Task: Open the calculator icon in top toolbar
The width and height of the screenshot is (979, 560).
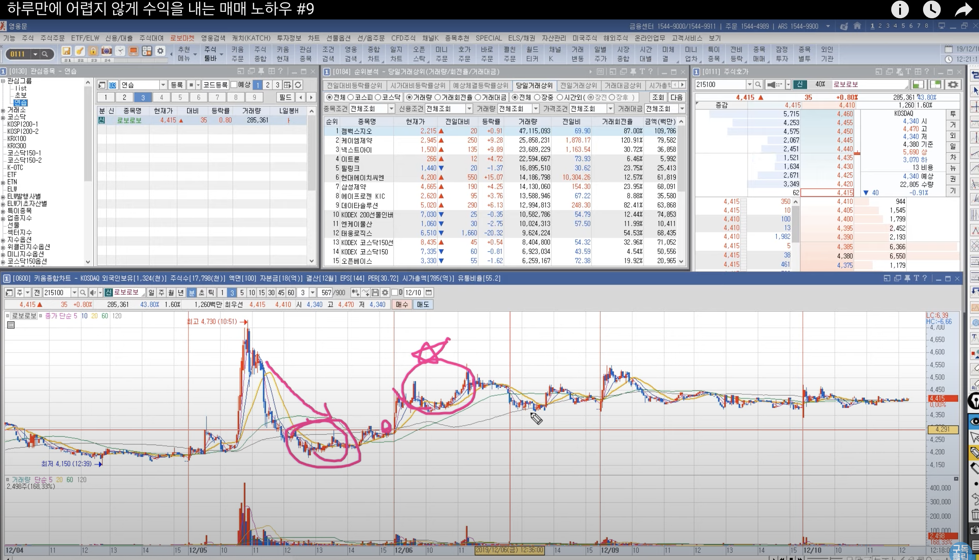Action: (x=147, y=51)
